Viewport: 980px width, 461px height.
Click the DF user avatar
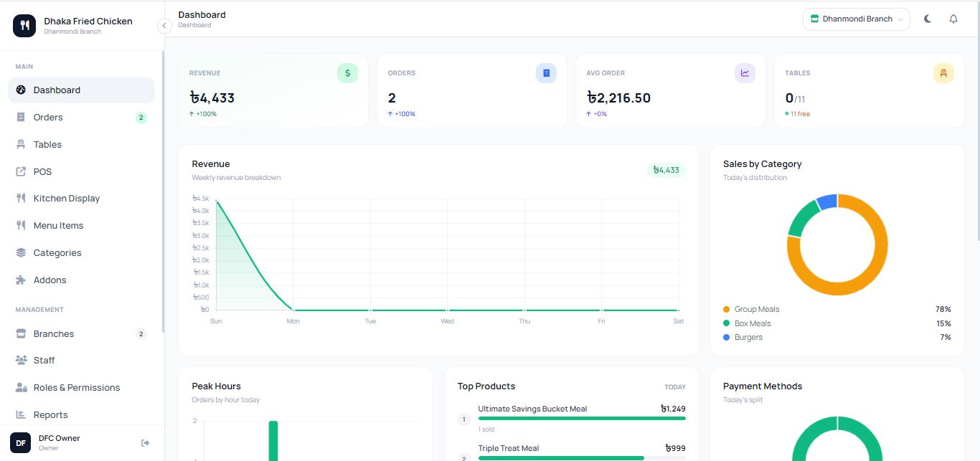click(21, 443)
